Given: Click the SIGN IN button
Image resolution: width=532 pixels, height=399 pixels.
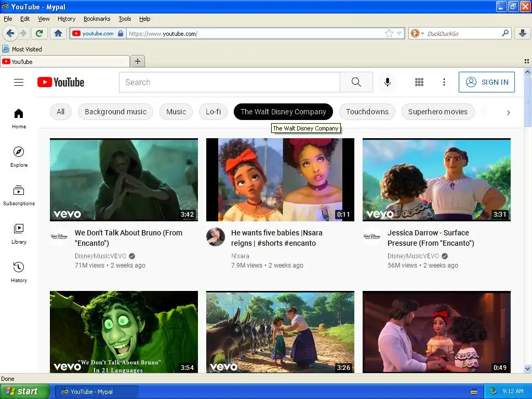Looking at the screenshot, I should (486, 82).
